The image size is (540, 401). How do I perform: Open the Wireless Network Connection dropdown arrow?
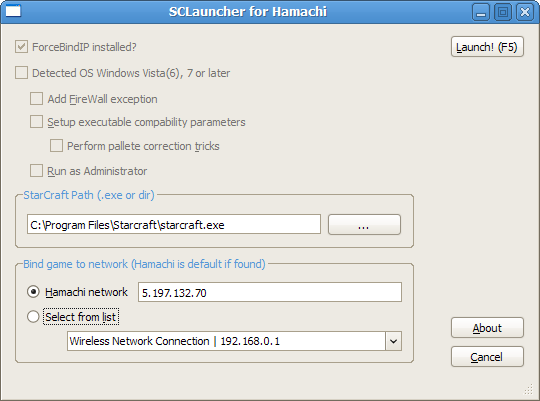[393, 341]
